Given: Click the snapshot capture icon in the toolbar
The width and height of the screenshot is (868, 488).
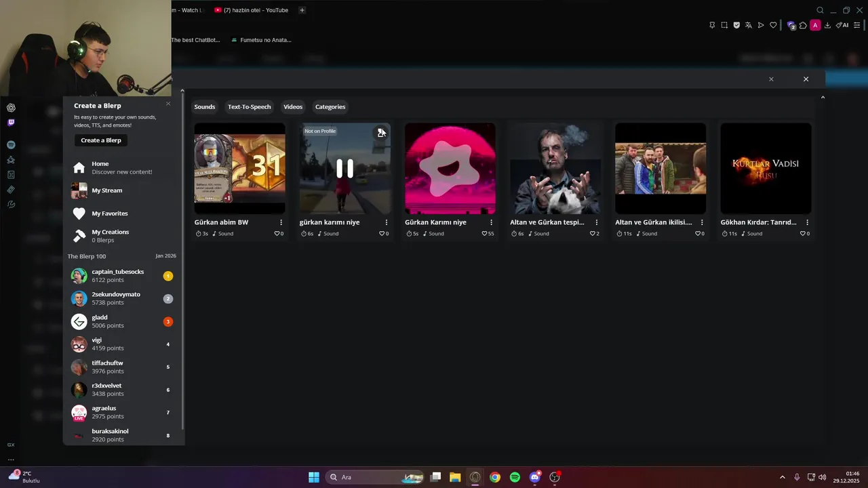Looking at the screenshot, I should 724,25.
